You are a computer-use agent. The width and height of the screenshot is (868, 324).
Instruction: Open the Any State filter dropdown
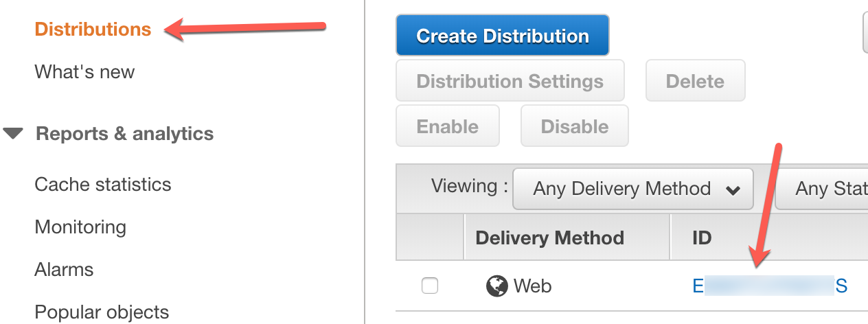(822, 189)
